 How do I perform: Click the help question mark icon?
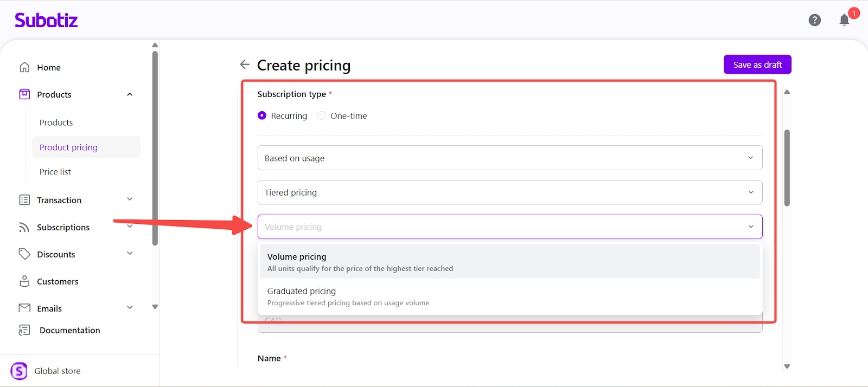click(814, 20)
